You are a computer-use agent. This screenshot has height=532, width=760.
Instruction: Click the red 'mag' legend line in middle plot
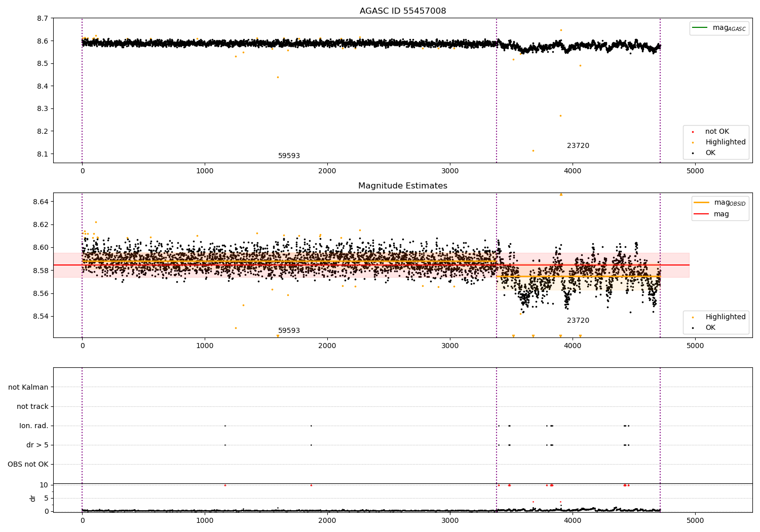click(x=702, y=214)
